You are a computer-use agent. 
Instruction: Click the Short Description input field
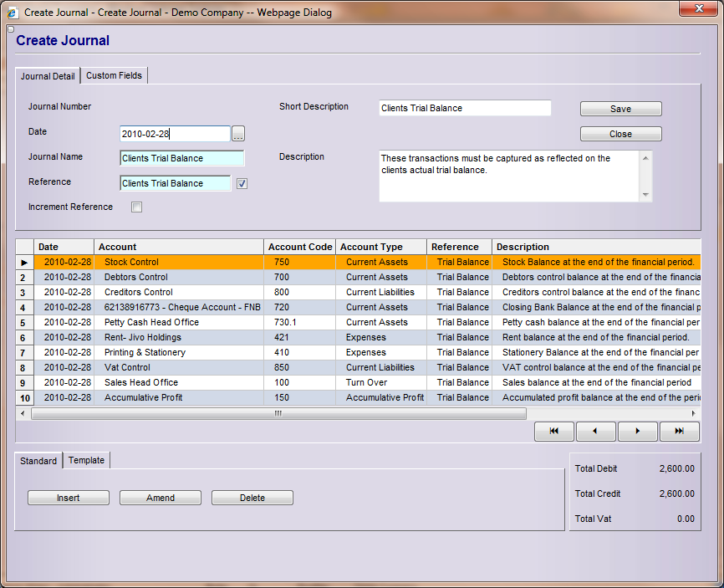(465, 108)
